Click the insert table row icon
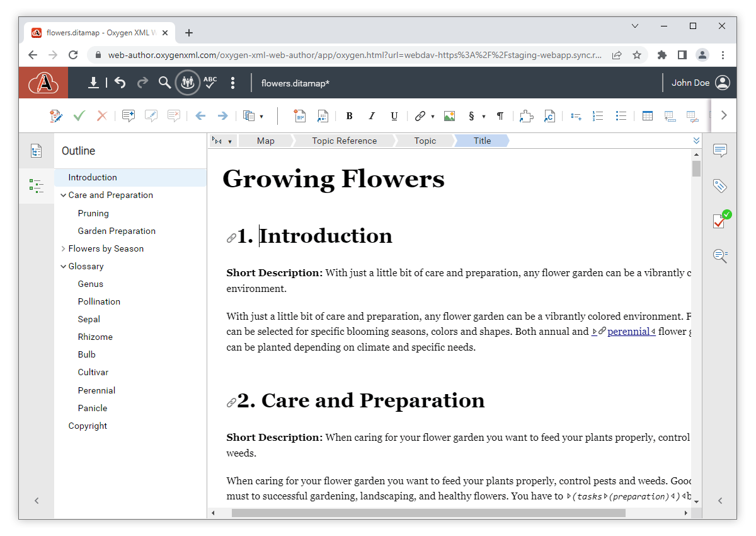This screenshot has width=756, height=536. click(670, 116)
